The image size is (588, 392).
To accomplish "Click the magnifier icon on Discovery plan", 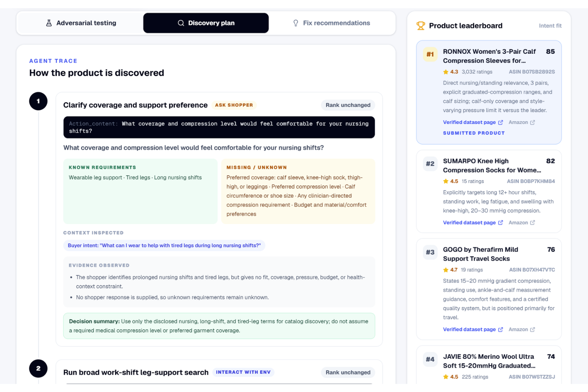I will tap(181, 23).
